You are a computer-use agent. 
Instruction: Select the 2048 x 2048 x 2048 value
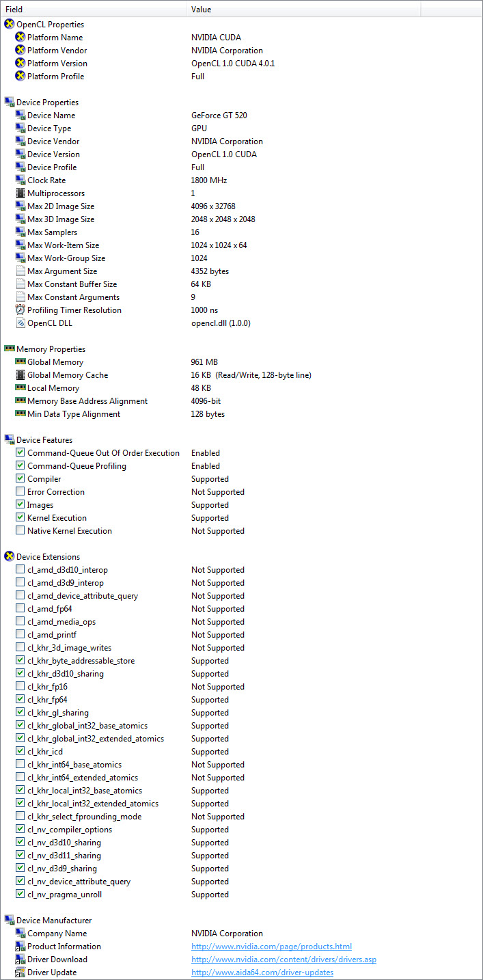(x=225, y=219)
